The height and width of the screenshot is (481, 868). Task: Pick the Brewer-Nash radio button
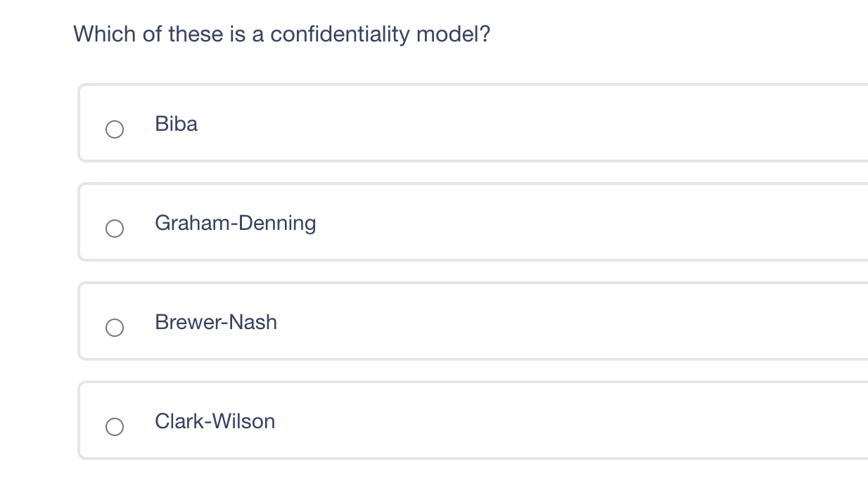tap(115, 328)
